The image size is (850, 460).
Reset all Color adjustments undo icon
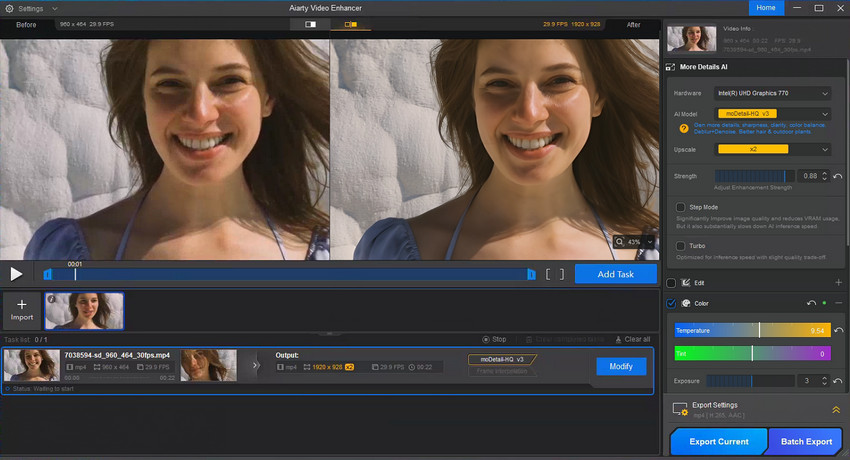pyautogui.click(x=812, y=303)
